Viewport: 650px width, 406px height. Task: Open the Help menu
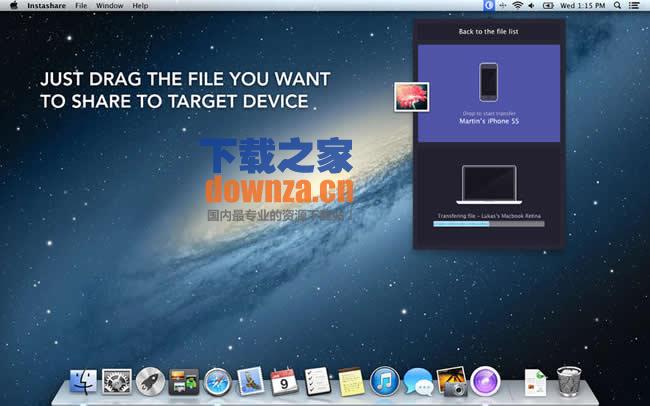click(140, 5)
